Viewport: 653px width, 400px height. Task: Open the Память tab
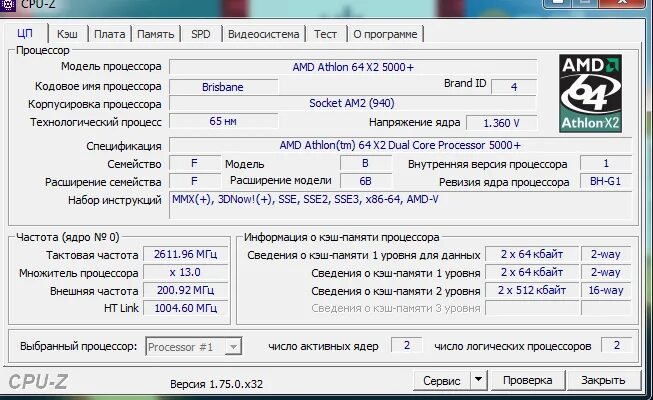coord(155,34)
